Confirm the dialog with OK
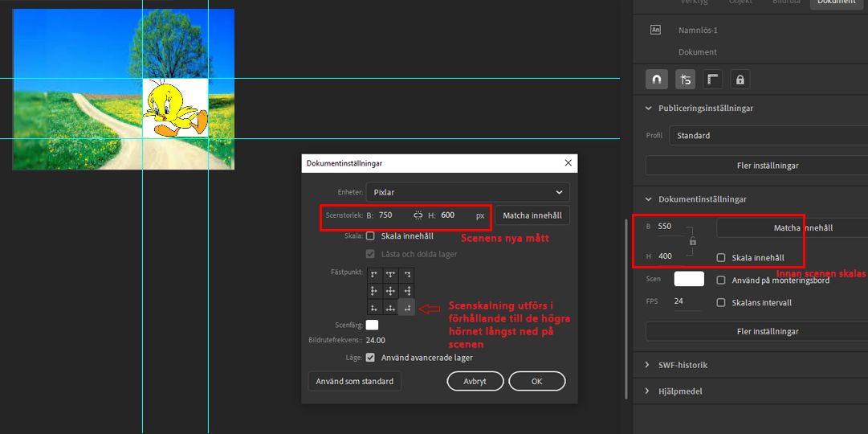This screenshot has height=434, width=868. click(537, 381)
